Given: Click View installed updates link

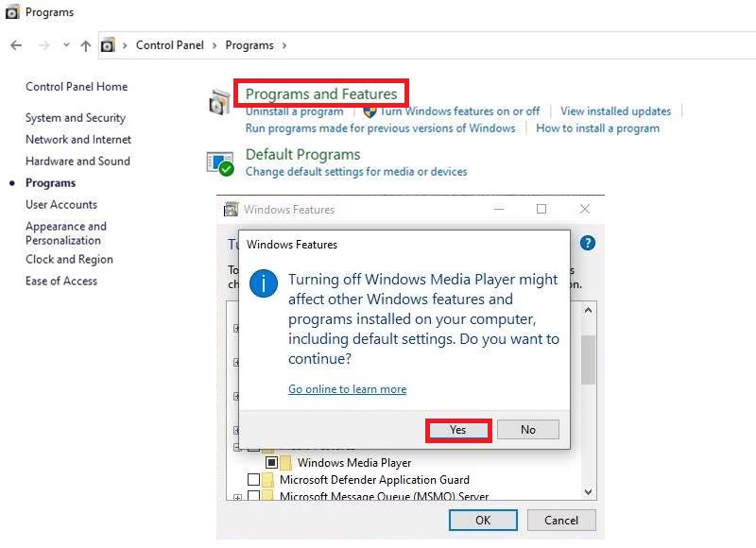Looking at the screenshot, I should pos(615,111).
